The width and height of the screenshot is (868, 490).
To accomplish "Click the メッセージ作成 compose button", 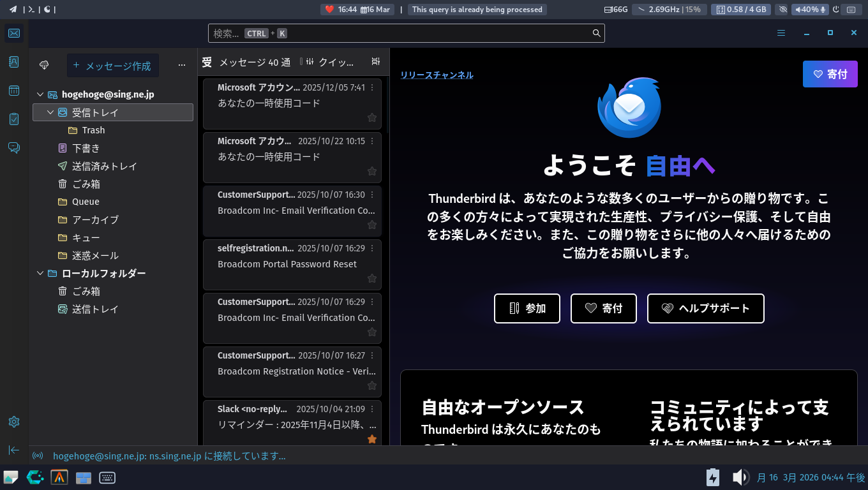I will [113, 65].
